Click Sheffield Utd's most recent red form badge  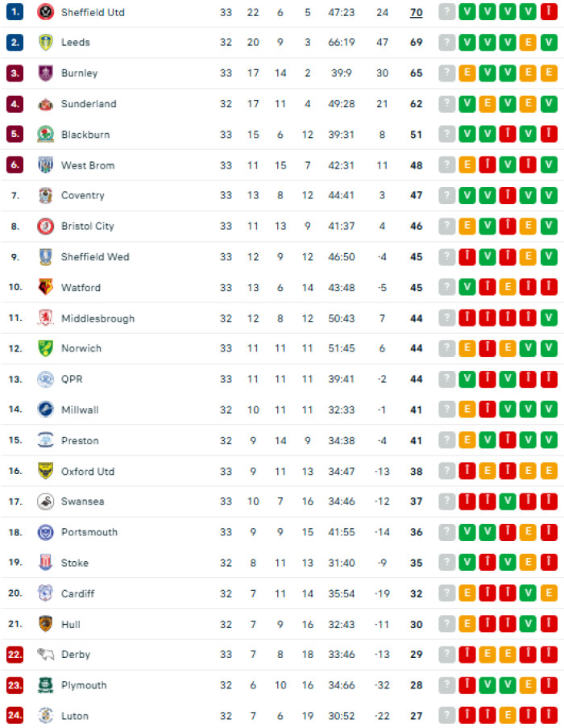pos(549,11)
